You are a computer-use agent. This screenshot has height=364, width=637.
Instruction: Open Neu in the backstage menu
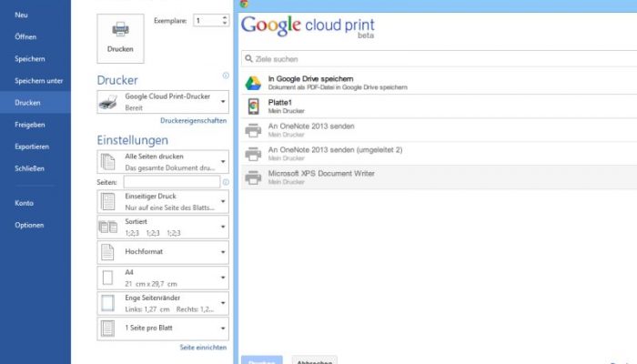tap(21, 15)
